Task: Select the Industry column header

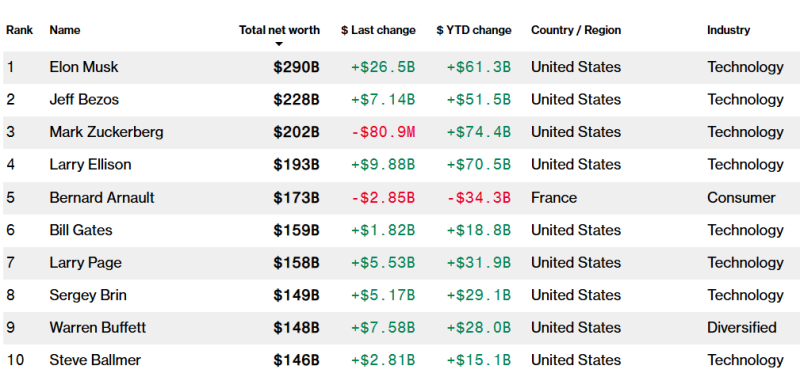Action: tap(729, 30)
